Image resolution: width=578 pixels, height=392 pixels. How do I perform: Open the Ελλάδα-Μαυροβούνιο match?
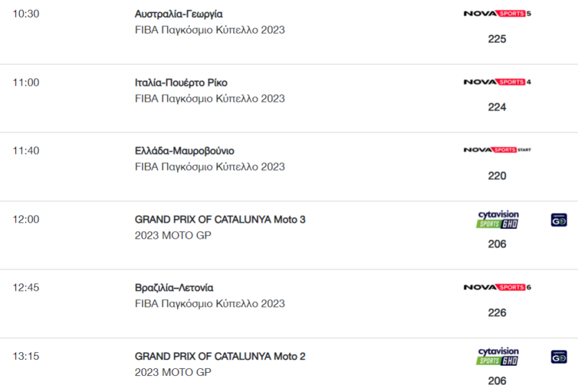point(184,151)
